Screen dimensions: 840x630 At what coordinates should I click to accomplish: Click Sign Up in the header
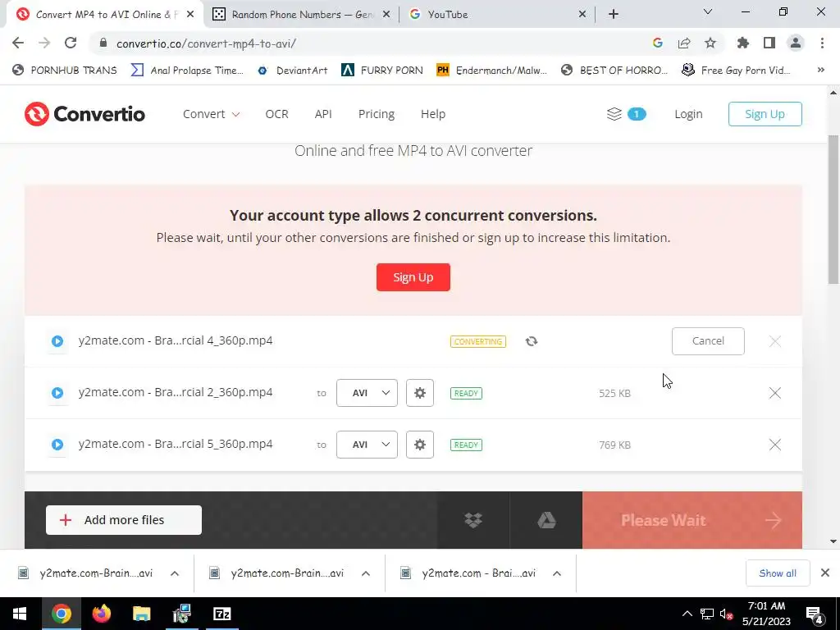765,114
